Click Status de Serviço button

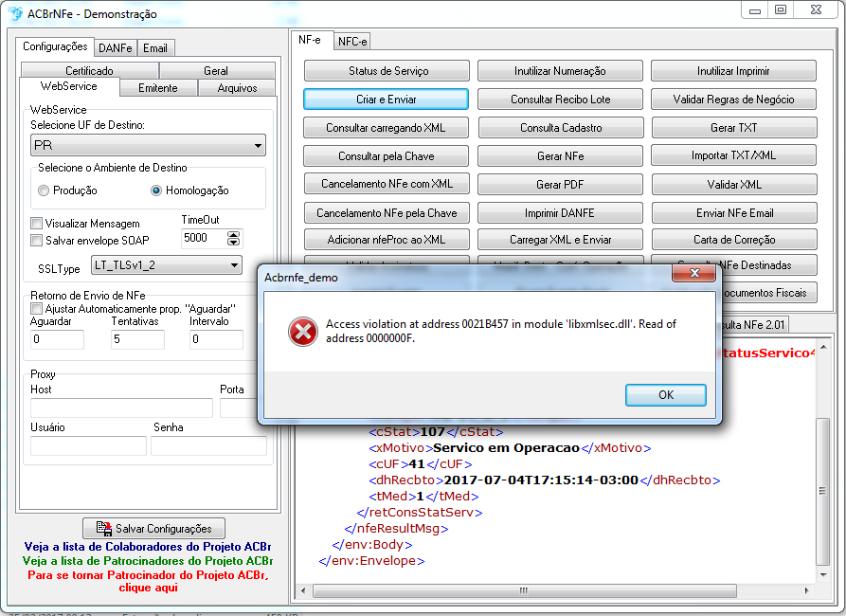coord(387,71)
